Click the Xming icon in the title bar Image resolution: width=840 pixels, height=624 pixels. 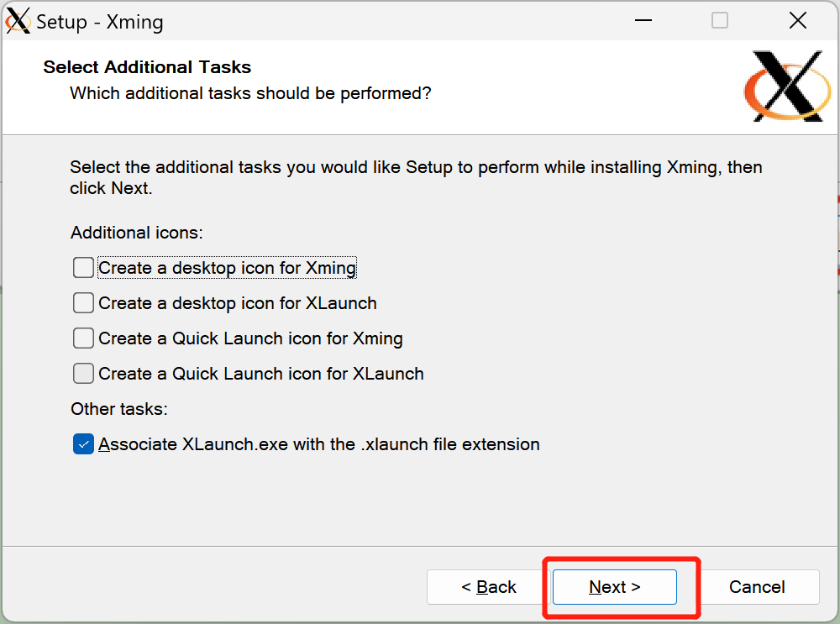pos(18,20)
